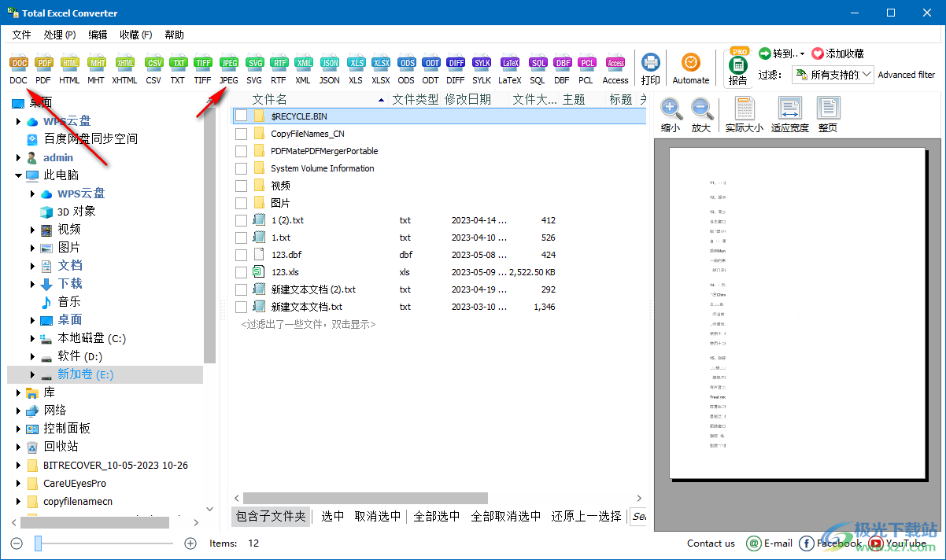Convert to LaTeX format
Image resolution: width=946 pixels, height=560 pixels.
click(x=510, y=69)
